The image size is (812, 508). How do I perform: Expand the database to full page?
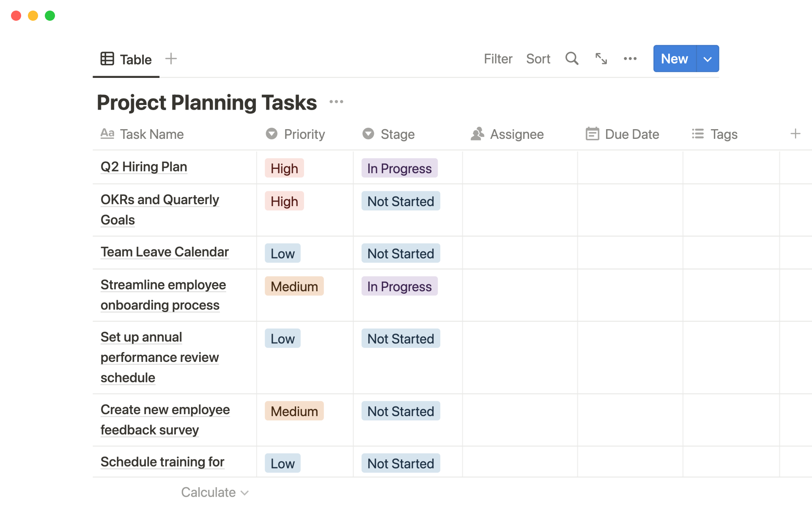(x=601, y=59)
